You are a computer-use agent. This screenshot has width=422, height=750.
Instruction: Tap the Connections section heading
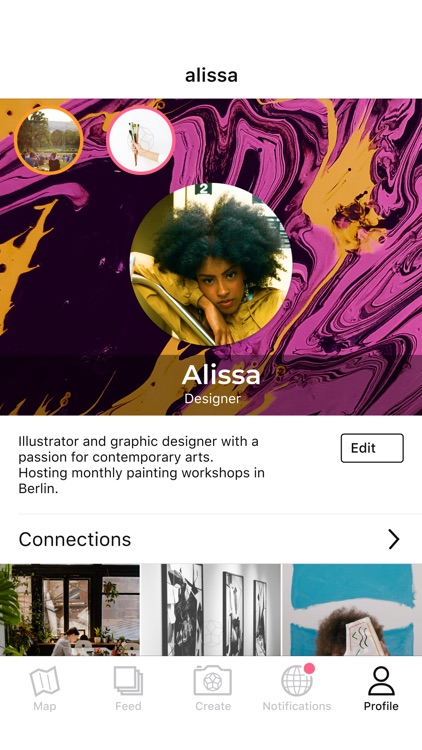tap(75, 539)
